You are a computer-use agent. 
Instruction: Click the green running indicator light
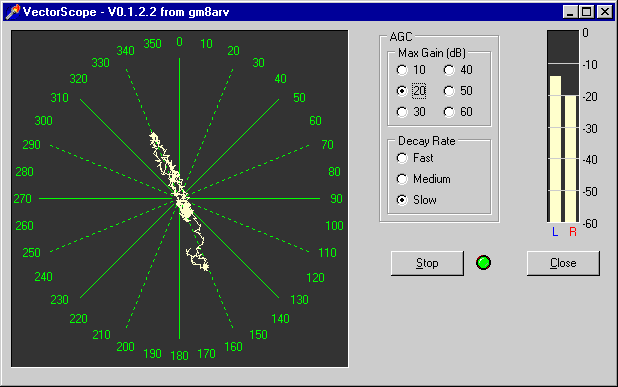483,262
